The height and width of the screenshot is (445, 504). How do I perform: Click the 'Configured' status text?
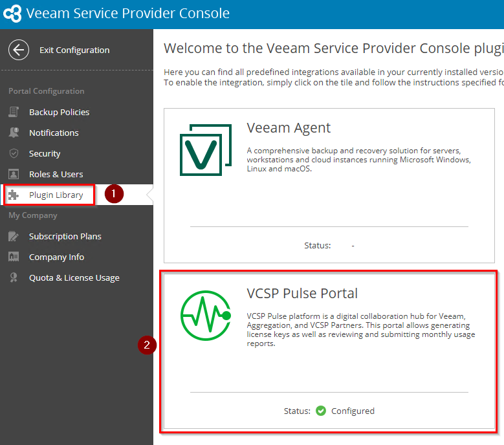tap(353, 411)
